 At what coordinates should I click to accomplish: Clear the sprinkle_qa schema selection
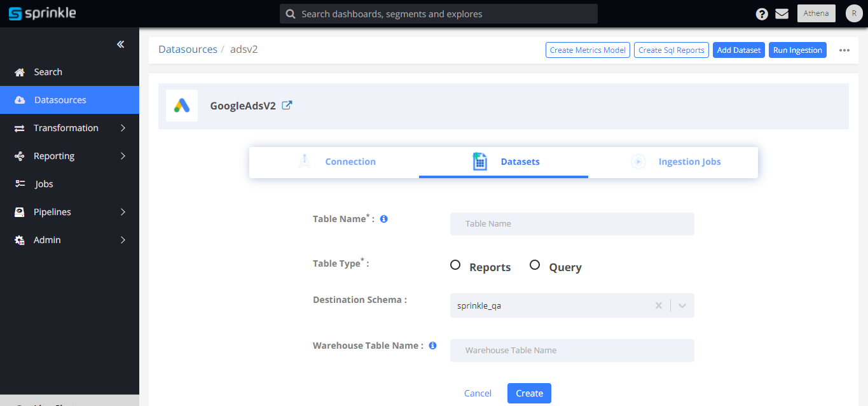659,305
